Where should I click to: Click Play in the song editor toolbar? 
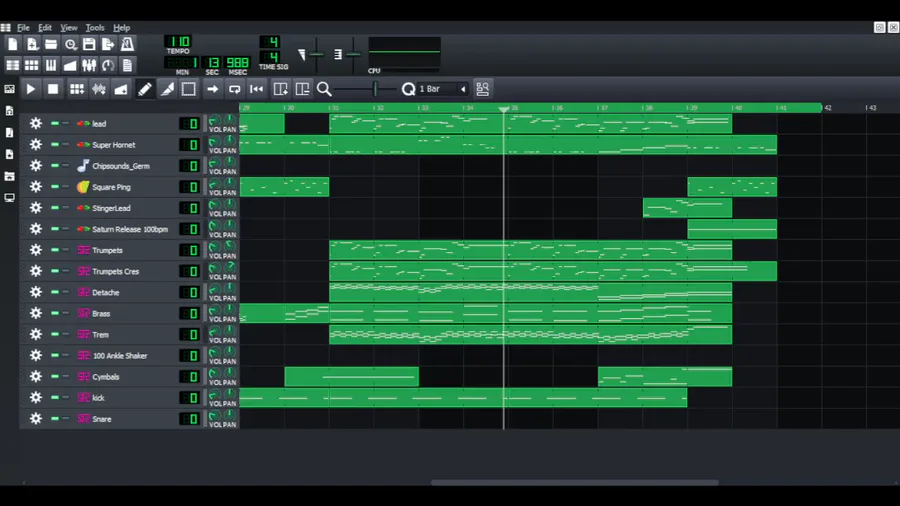(x=31, y=89)
